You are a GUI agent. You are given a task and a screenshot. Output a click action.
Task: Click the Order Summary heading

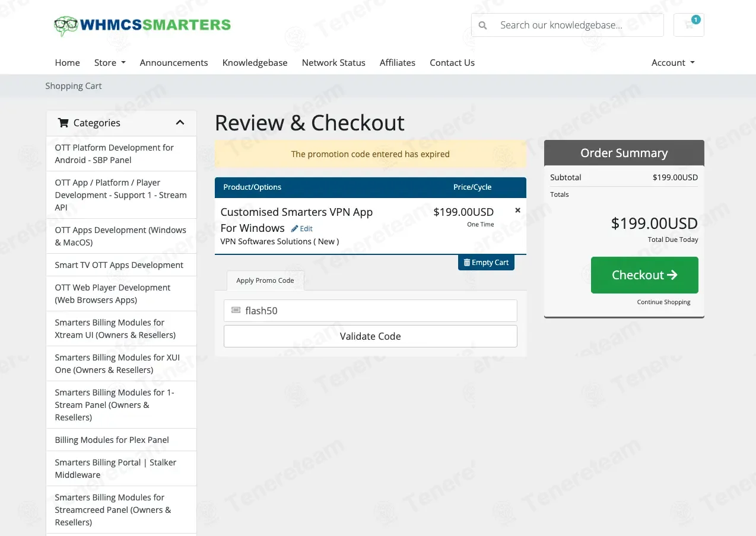click(624, 153)
